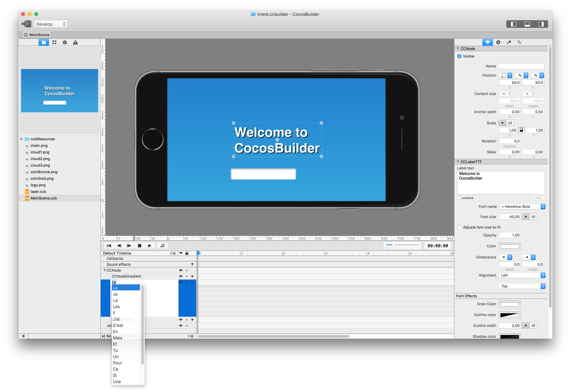The width and height of the screenshot is (571, 392).
Task: Open the Develop configuration dropdown
Action: coord(50,24)
